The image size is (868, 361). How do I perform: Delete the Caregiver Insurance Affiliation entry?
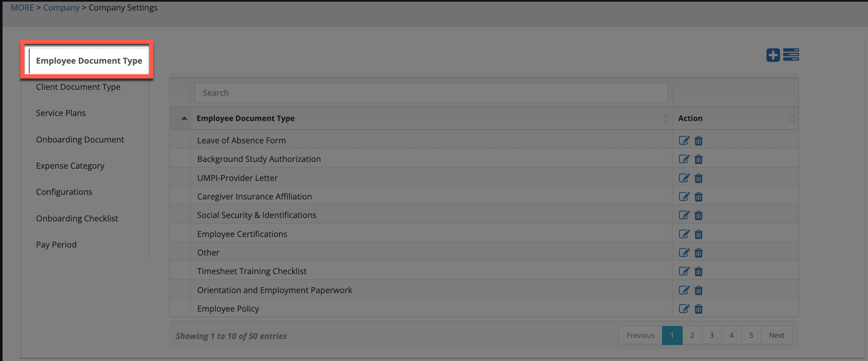699,197
